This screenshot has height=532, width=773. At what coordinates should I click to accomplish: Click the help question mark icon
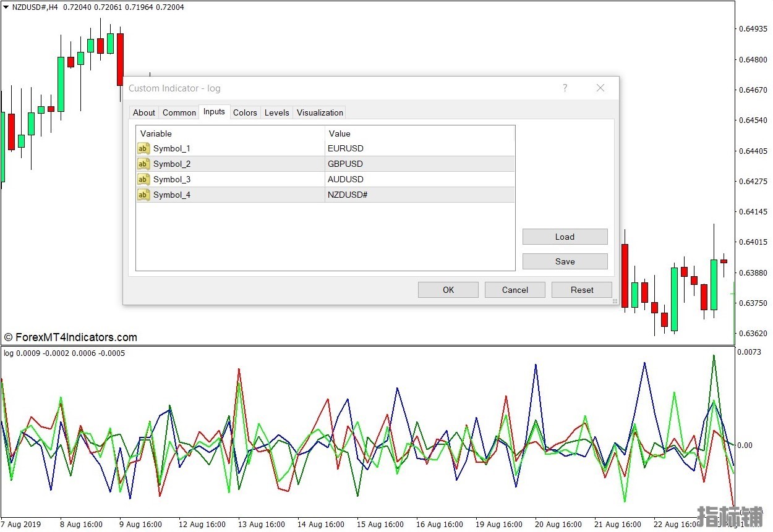coord(565,88)
